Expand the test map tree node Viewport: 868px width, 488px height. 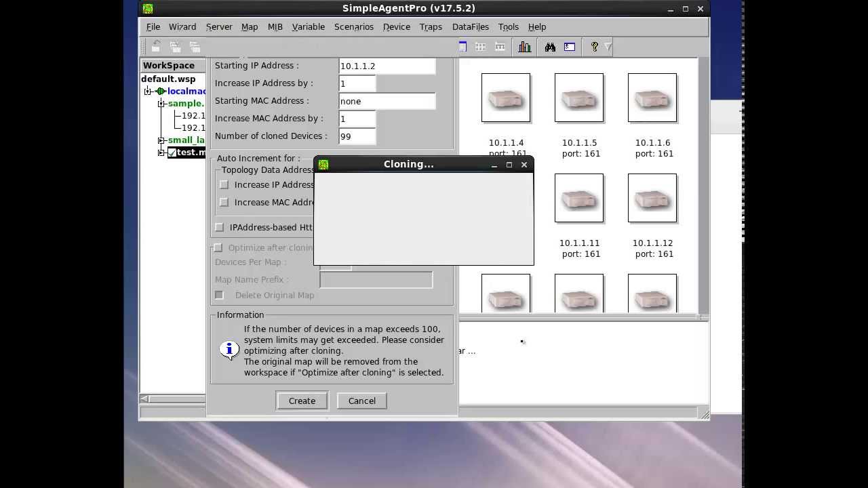tap(161, 152)
